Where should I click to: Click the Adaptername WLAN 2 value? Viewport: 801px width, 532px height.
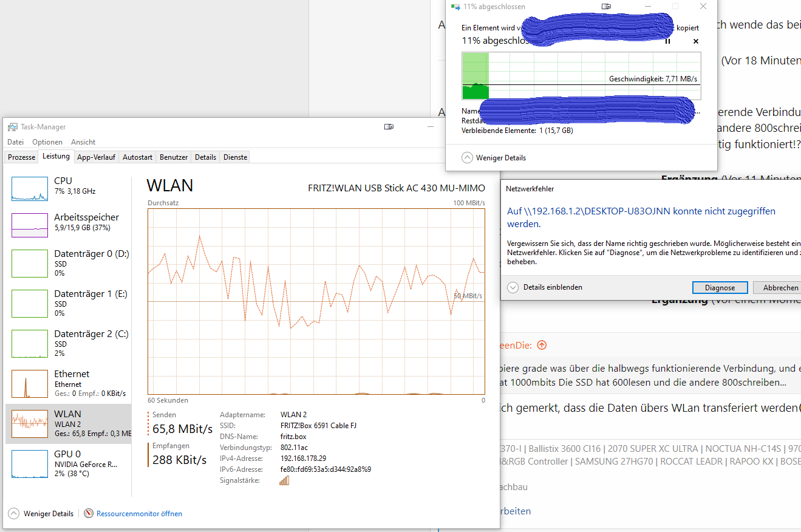(295, 415)
